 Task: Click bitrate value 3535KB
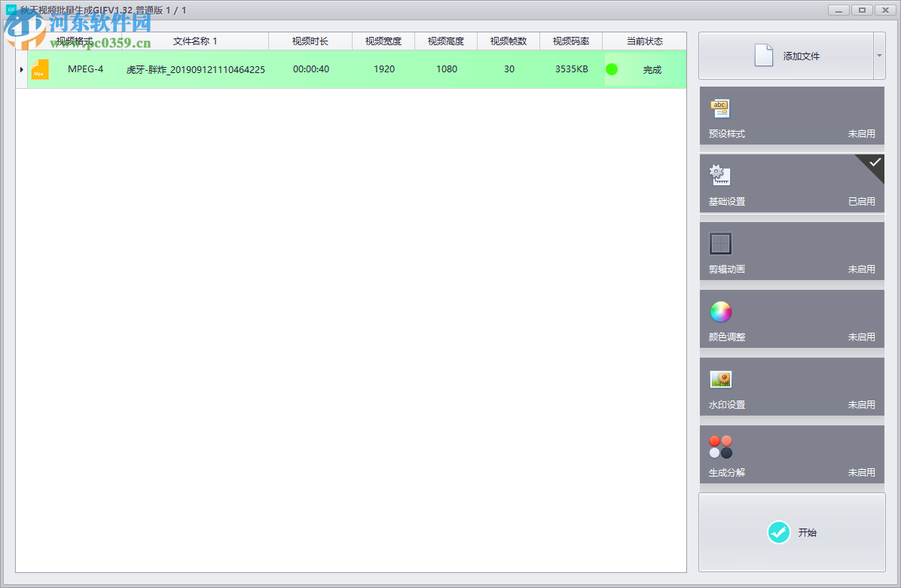click(x=572, y=69)
